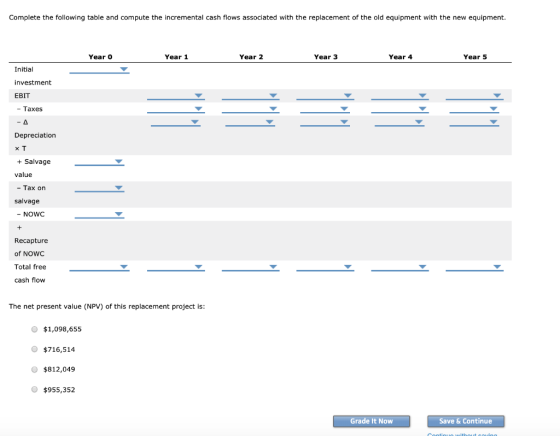Open the EBIT Year 5 dropdown

point(474,96)
